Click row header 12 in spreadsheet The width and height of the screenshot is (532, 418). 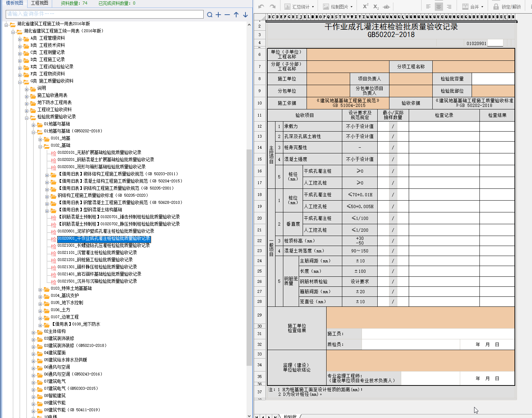(x=260, y=126)
